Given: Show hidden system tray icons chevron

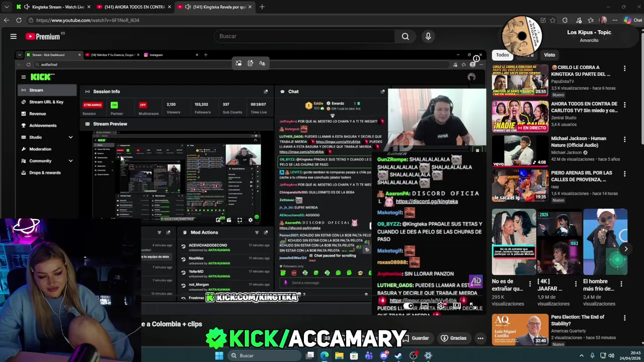Looking at the screenshot, I should [581, 355].
